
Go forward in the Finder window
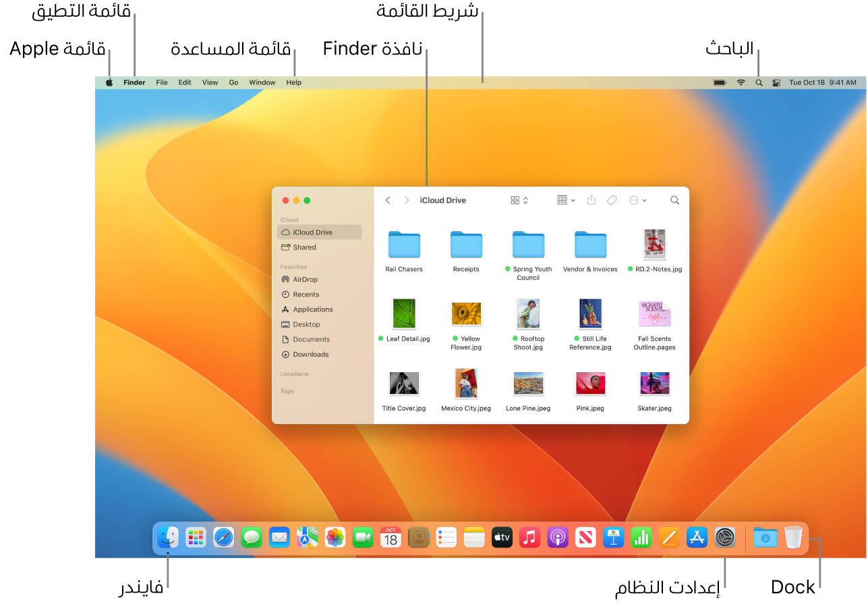[x=407, y=200]
